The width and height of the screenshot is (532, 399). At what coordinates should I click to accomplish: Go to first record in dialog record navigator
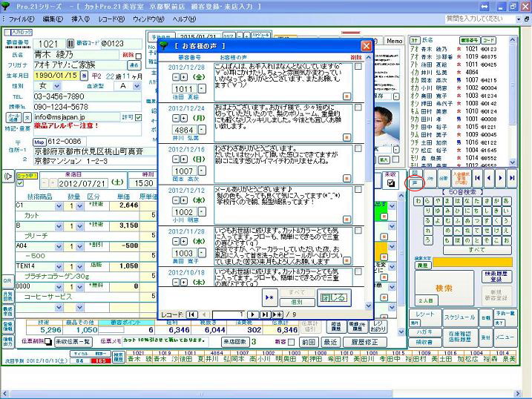coord(191,314)
